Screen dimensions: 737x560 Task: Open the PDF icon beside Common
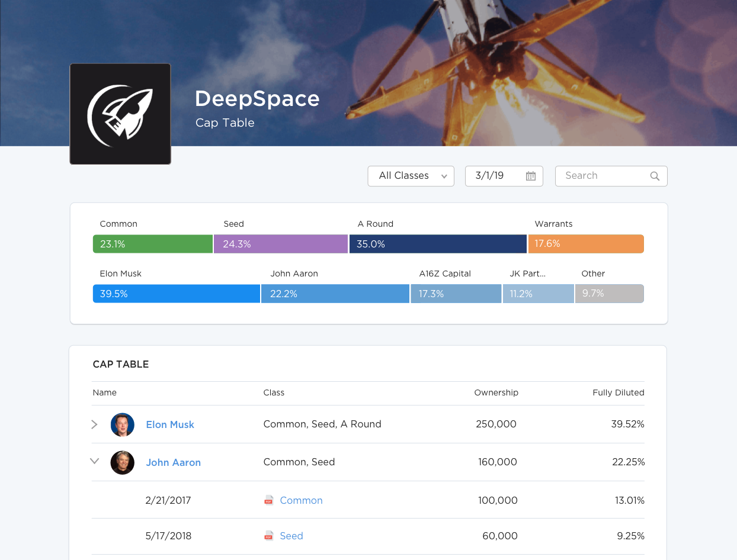click(269, 500)
